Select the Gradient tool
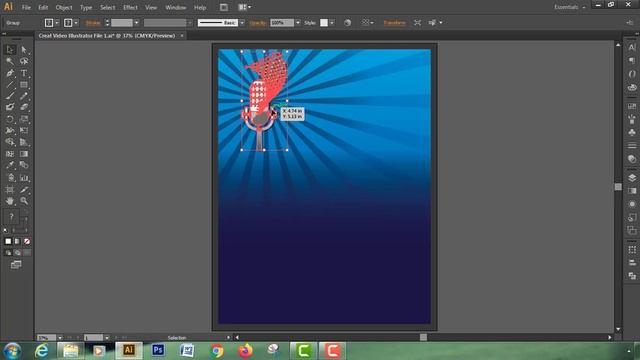This screenshot has height=360, width=640. [x=24, y=154]
